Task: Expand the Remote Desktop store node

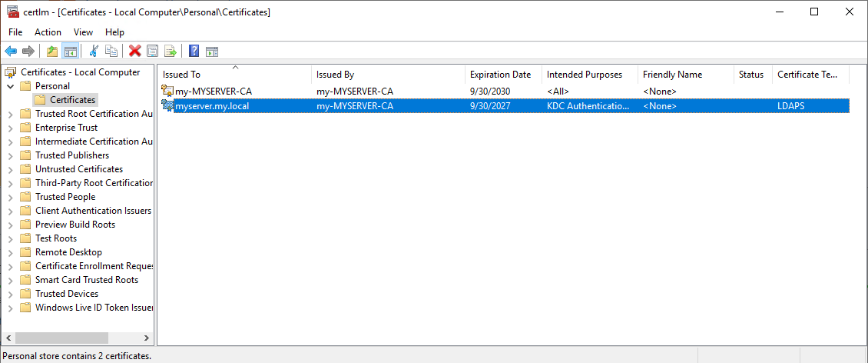Action: pos(11,252)
